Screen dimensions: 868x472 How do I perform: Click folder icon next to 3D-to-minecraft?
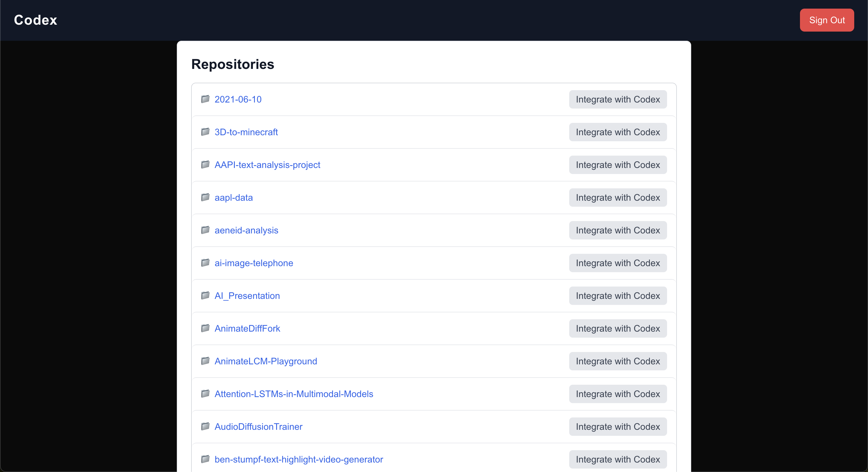pyautogui.click(x=205, y=132)
